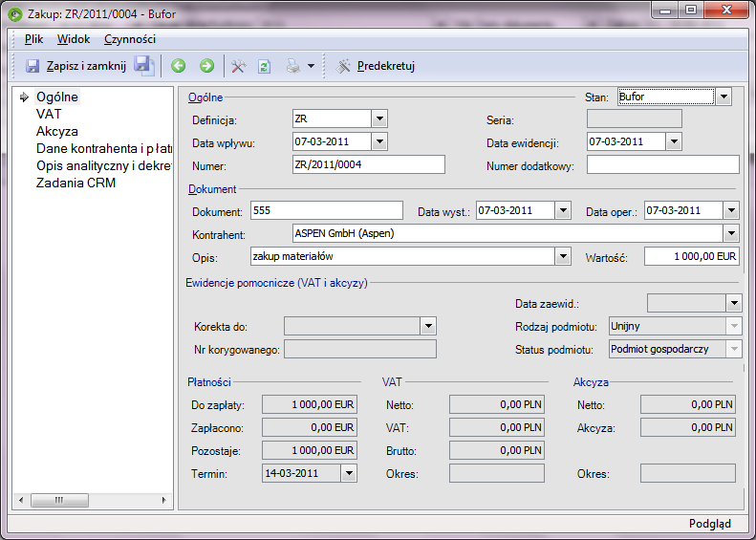Open the Termin date picker arrow
This screenshot has height=540, width=756.
pos(349,473)
